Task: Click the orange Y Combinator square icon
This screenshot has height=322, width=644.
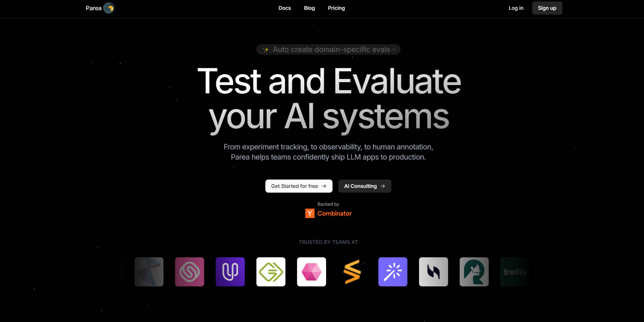Action: click(x=310, y=213)
